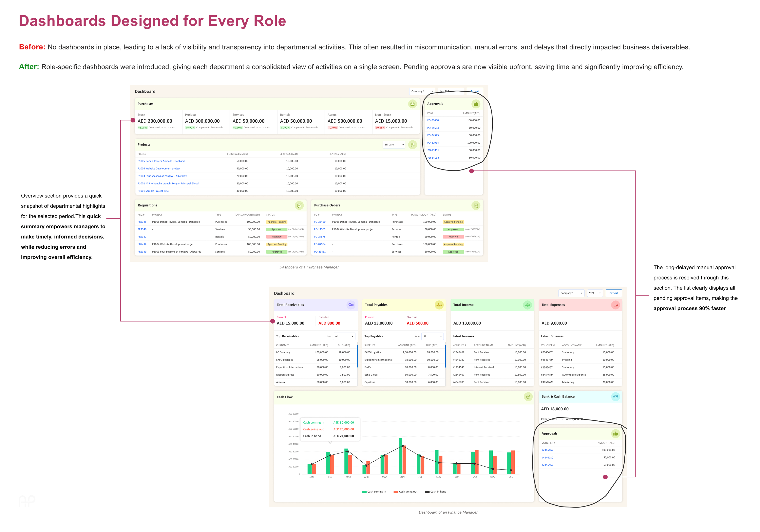Open requisition PR2345 link
This screenshot has width=760, height=532.
142,222
